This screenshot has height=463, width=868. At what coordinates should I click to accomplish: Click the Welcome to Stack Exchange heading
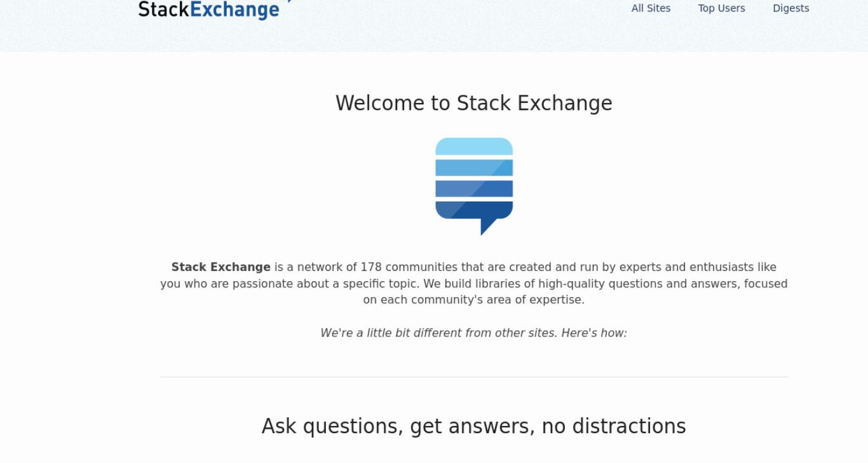tap(474, 103)
